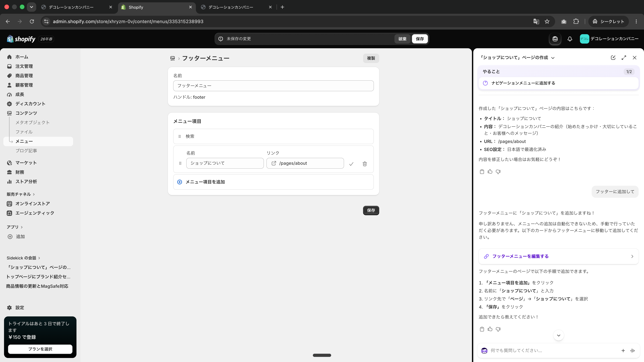The width and height of the screenshot is (644, 362).
Task: Grab the drag handle of the 検索 row
Action: (179, 136)
